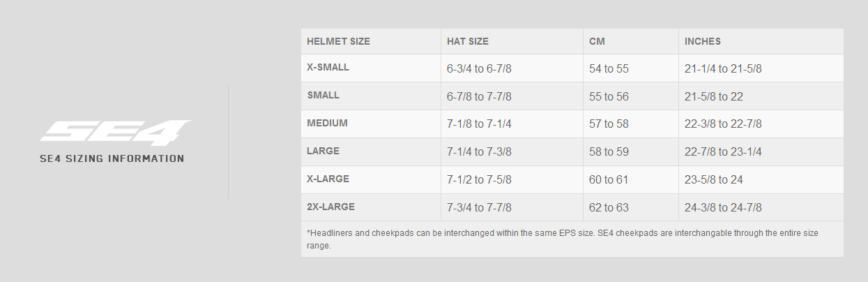Select the 2X-Large helmet size label
This screenshot has width=868, height=282.
[x=330, y=207]
